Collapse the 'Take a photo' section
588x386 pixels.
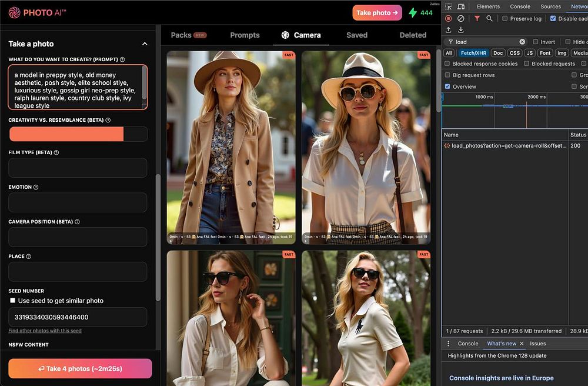[145, 44]
